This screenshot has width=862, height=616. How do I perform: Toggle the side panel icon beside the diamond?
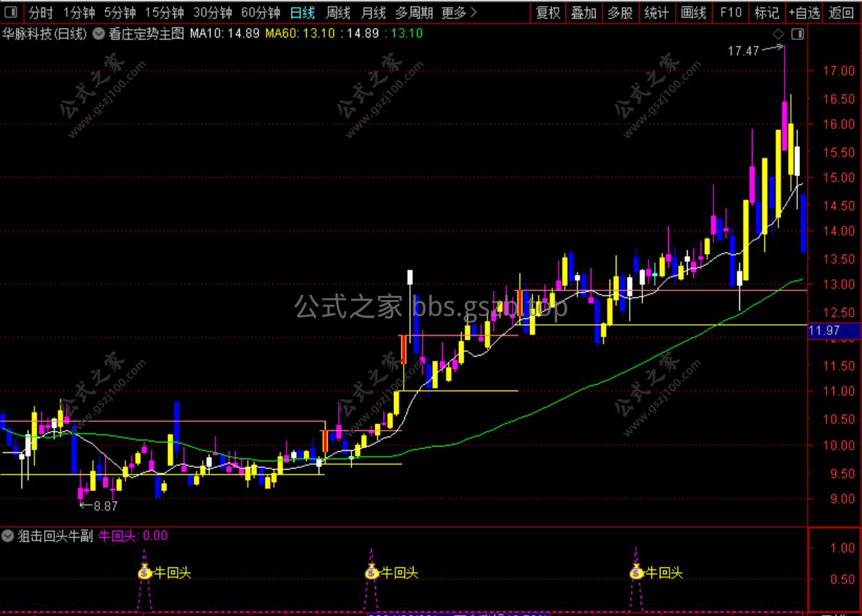[797, 34]
